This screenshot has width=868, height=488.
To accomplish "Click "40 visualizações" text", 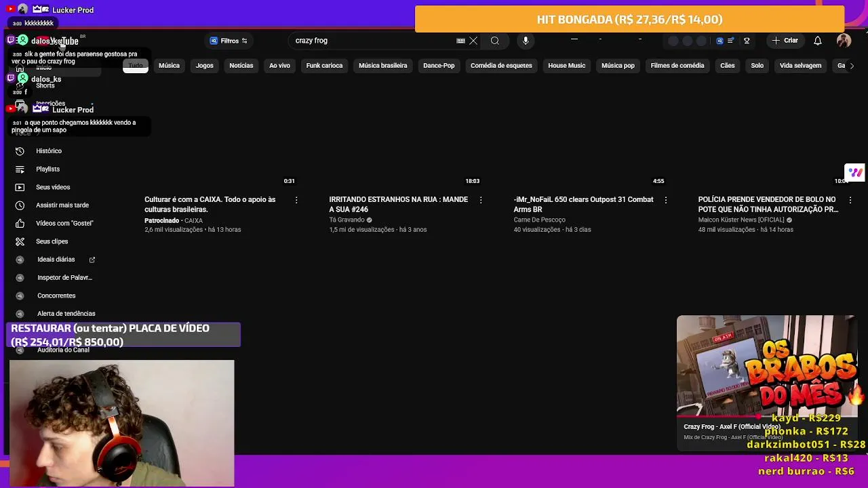I will pos(536,230).
